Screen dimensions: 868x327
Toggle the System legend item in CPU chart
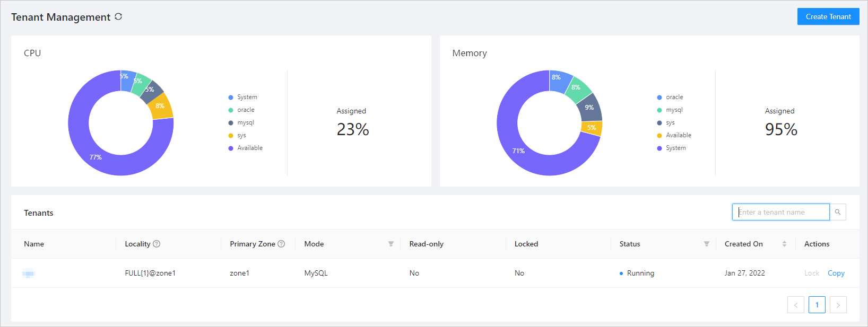click(243, 97)
